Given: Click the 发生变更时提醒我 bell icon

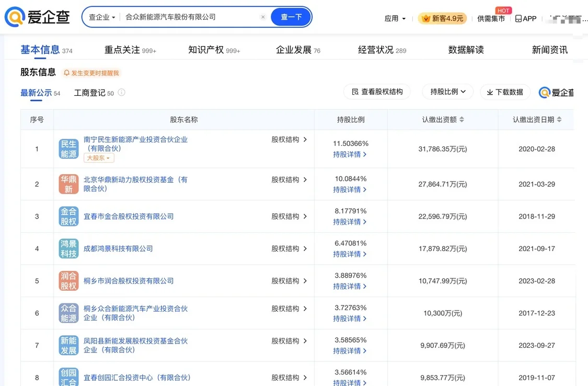Looking at the screenshot, I should tap(67, 73).
